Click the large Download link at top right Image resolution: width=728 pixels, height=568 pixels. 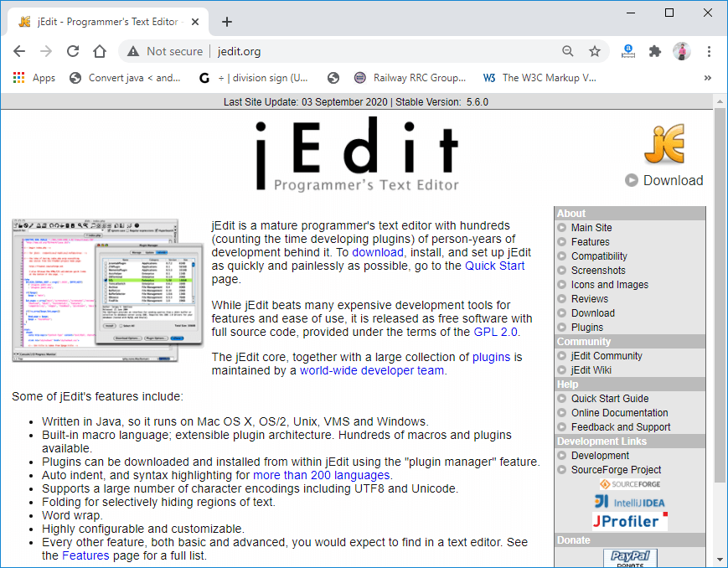[x=664, y=180]
